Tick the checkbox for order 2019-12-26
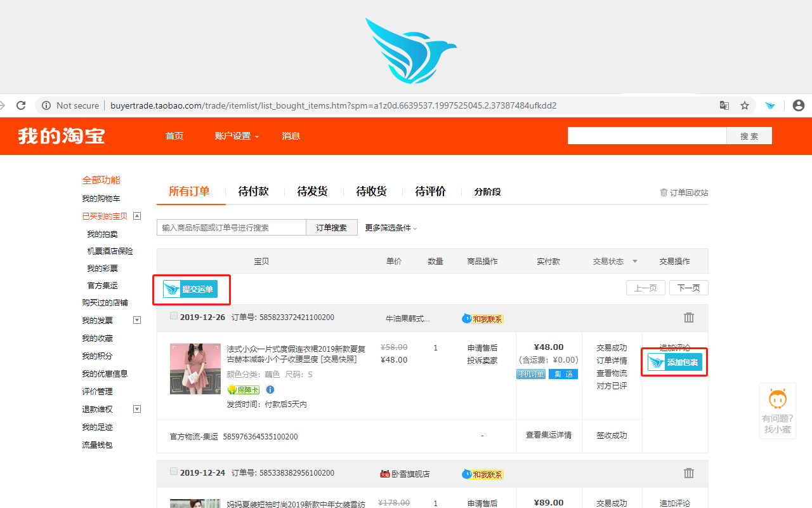The width and height of the screenshot is (812, 508). coord(174,316)
